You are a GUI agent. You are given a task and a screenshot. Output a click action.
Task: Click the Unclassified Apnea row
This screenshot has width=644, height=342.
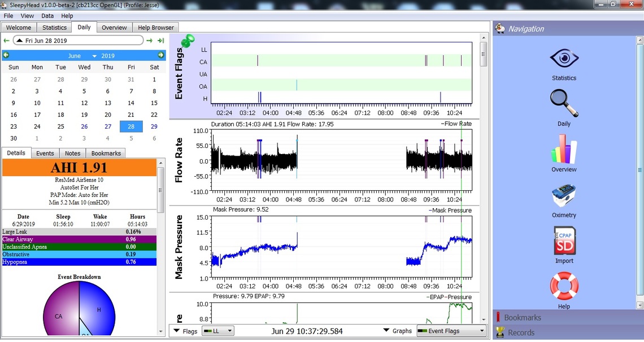coord(79,247)
